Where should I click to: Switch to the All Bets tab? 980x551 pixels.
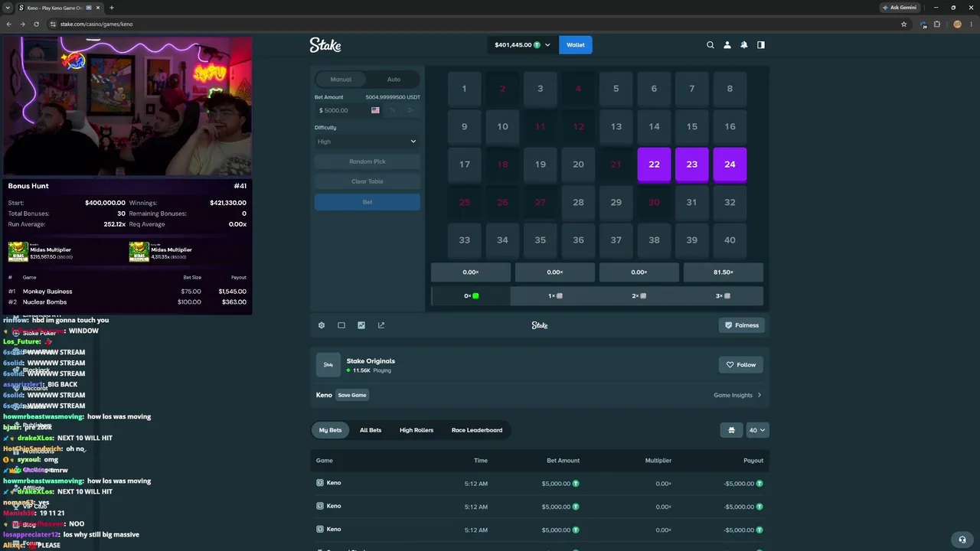[371, 430]
